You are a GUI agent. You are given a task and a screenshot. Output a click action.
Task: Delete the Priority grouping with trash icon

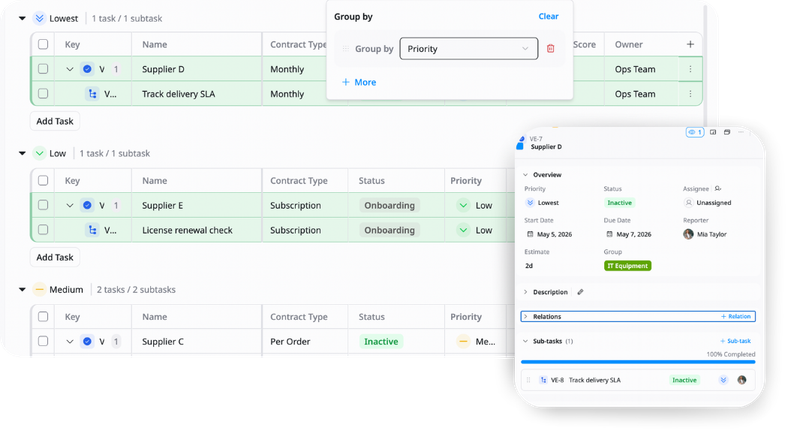pyautogui.click(x=550, y=49)
